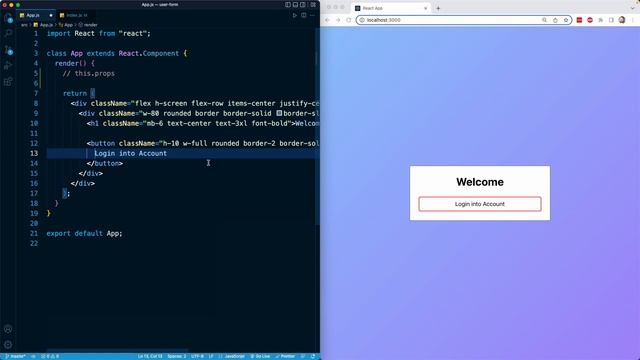The width and height of the screenshot is (640, 360).
Task: Select the src breadcrumb segment
Action: point(24,25)
